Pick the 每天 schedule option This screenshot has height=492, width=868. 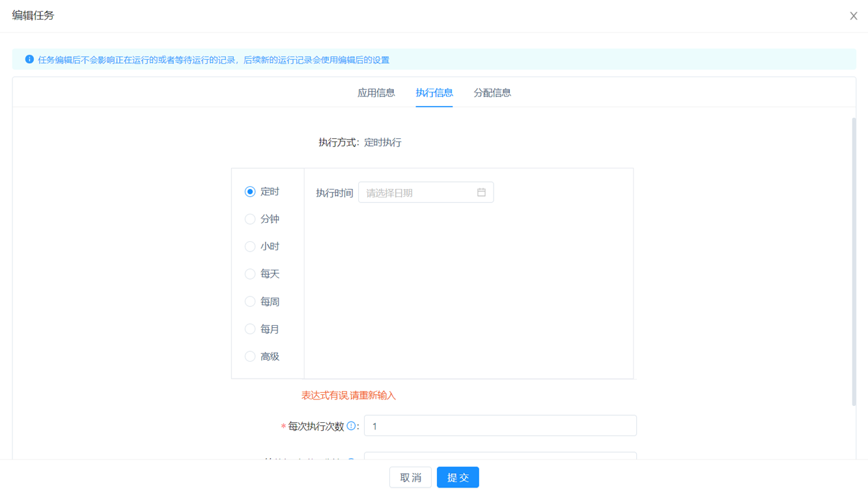[x=250, y=274]
